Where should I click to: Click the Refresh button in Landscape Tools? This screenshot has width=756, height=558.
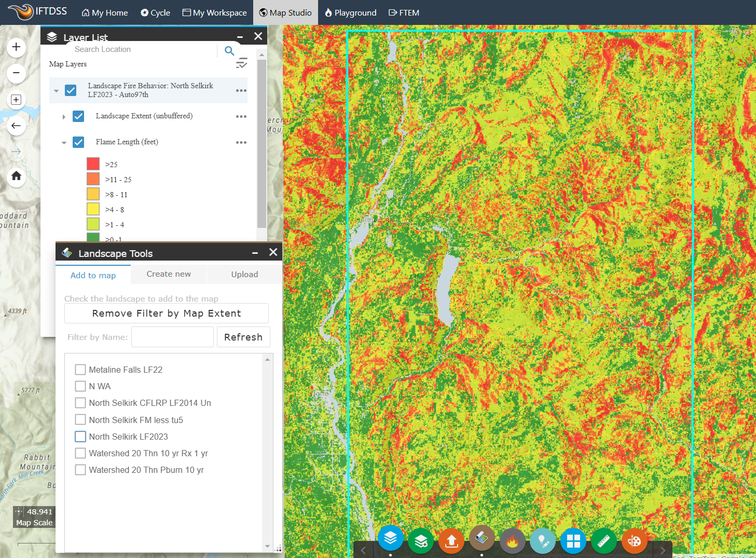tap(243, 337)
